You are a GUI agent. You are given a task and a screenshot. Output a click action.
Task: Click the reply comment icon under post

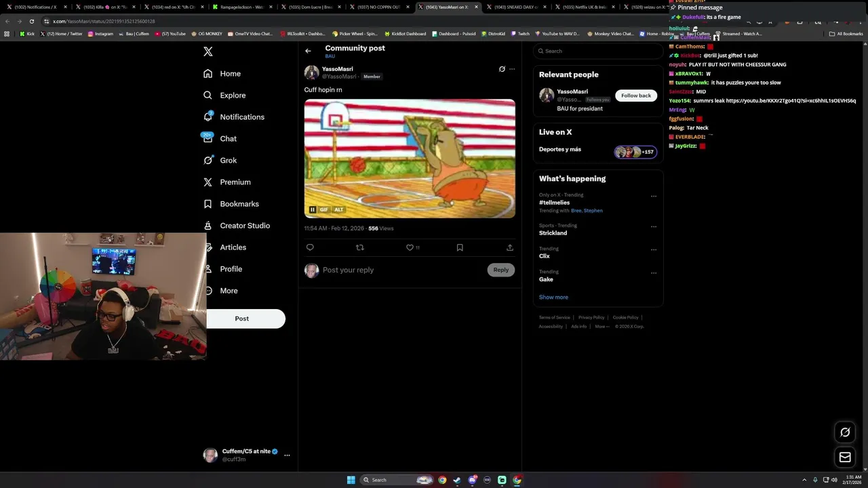pos(310,247)
